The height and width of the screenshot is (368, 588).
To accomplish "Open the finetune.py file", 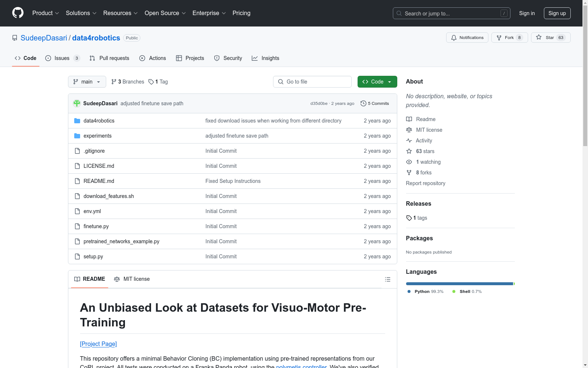I will [96, 226].
